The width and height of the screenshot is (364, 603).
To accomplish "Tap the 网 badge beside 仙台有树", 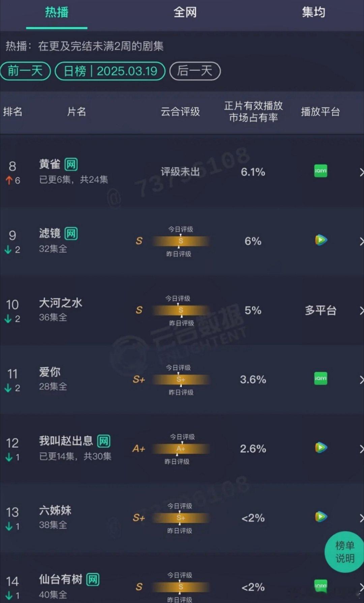I will [93, 579].
